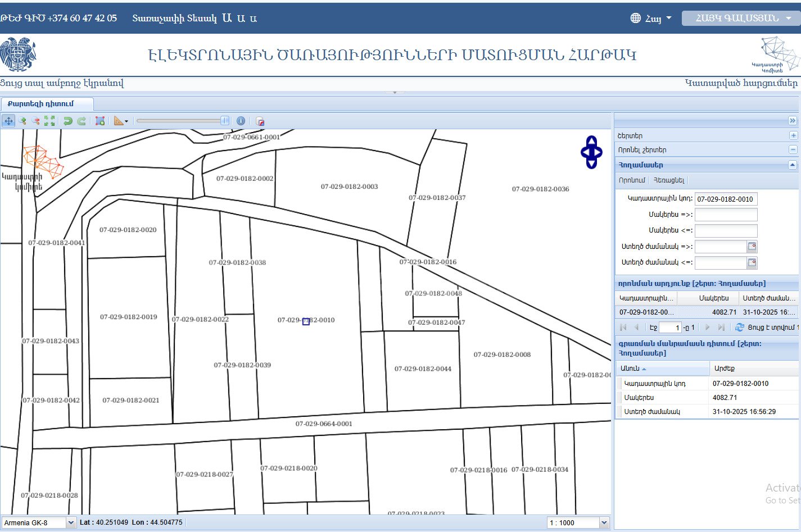This screenshot has width=801, height=532.
Task: Select the pan map tool
Action: (x=8, y=121)
